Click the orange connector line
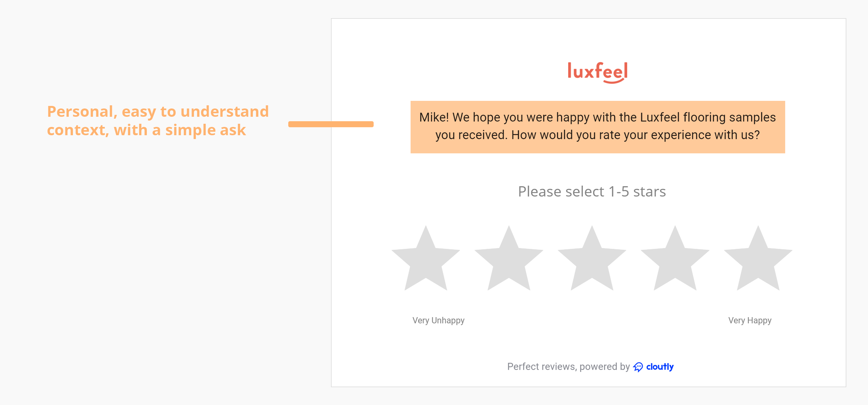Screen dimensions: 868x405 332,124
